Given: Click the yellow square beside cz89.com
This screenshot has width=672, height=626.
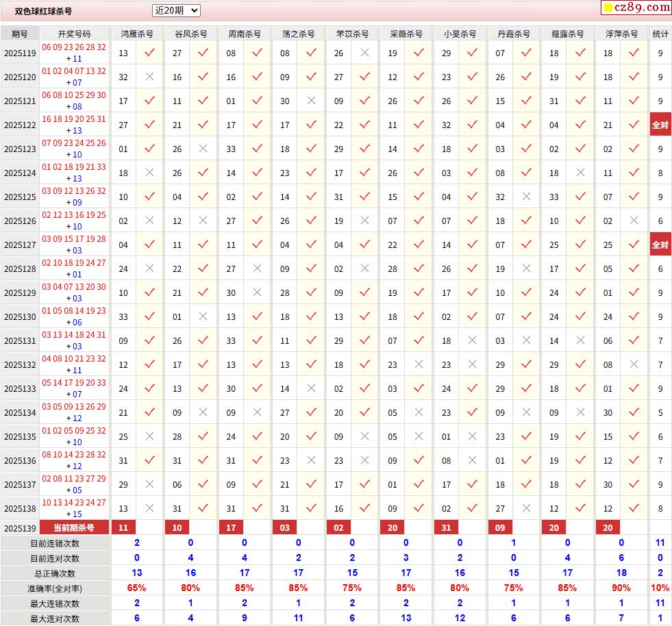Looking at the screenshot, I should [607, 8].
